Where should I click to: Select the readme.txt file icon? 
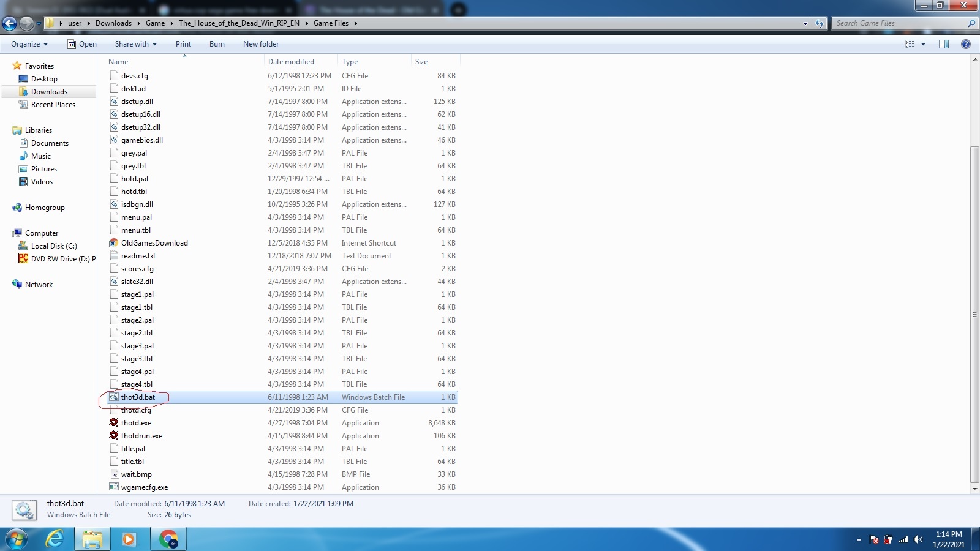114,255
